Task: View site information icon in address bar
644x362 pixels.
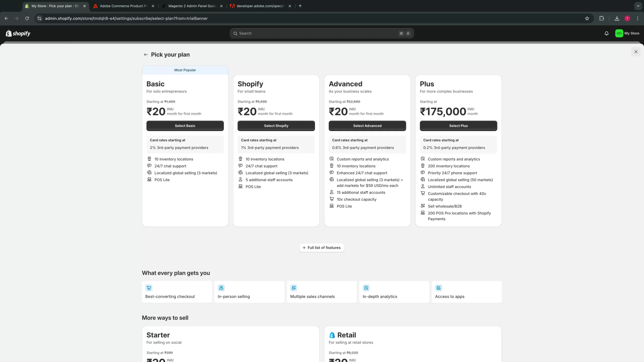Action: 39,18
